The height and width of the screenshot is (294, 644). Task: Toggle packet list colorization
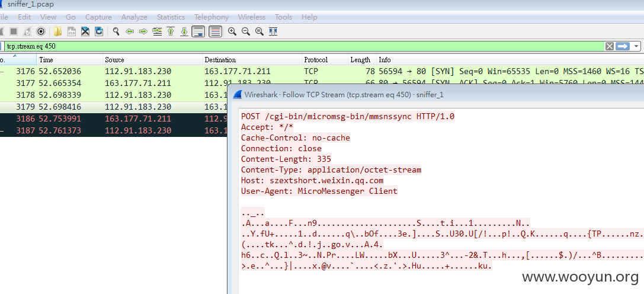[216, 31]
